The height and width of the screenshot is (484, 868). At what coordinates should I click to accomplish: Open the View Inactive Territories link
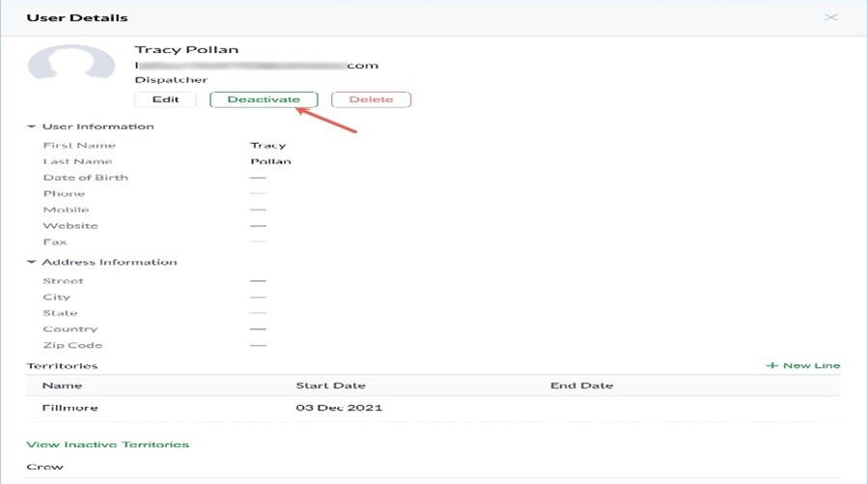pyautogui.click(x=107, y=444)
